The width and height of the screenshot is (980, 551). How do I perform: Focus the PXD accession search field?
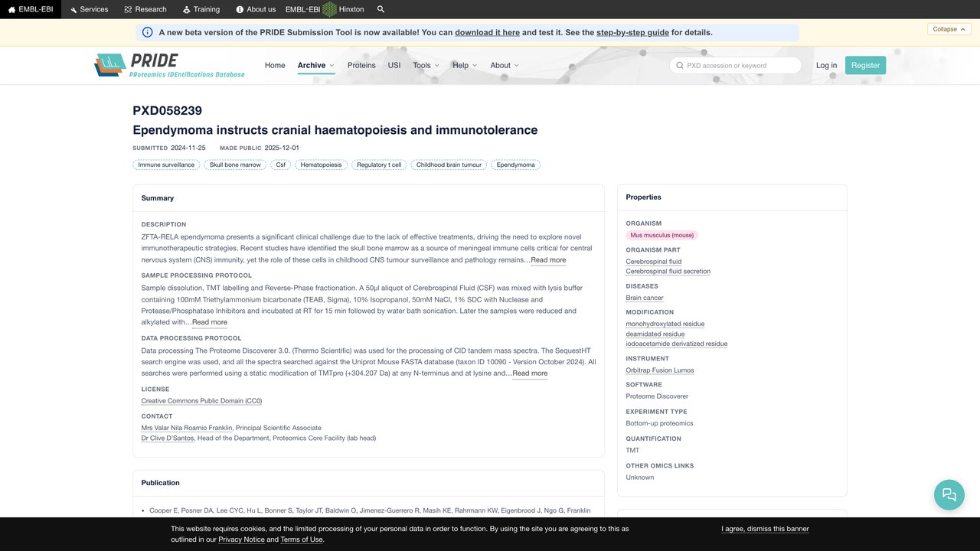pyautogui.click(x=736, y=65)
